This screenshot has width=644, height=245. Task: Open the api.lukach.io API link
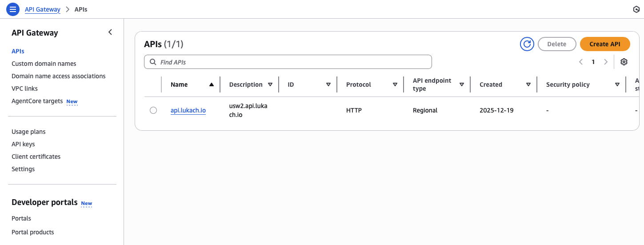click(x=188, y=110)
